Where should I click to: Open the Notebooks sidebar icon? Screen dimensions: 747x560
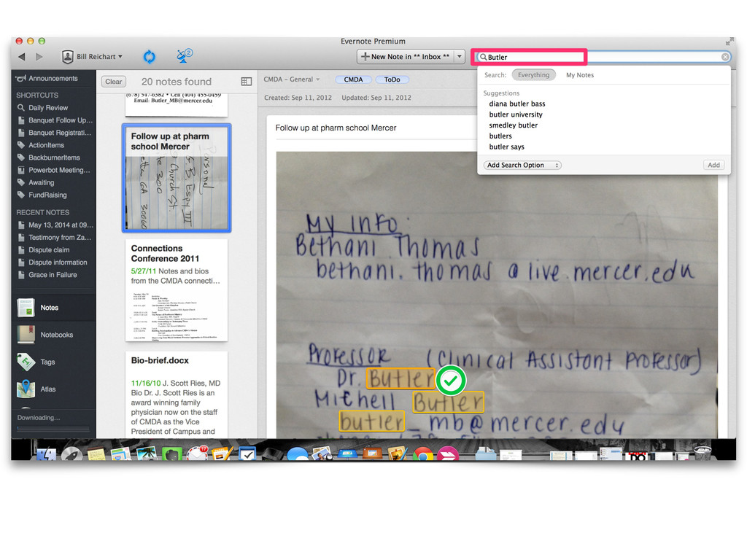(26, 335)
